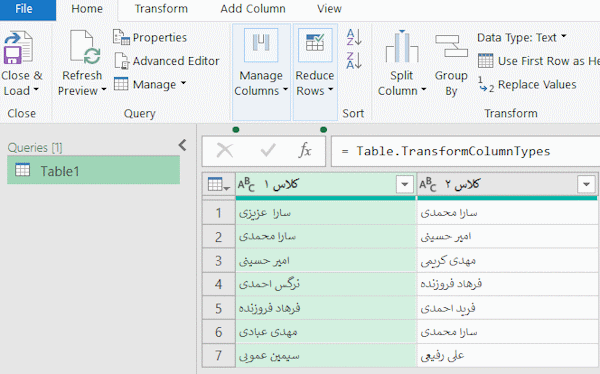The image size is (600, 374).
Task: Select row number 1
Action: tap(218, 213)
